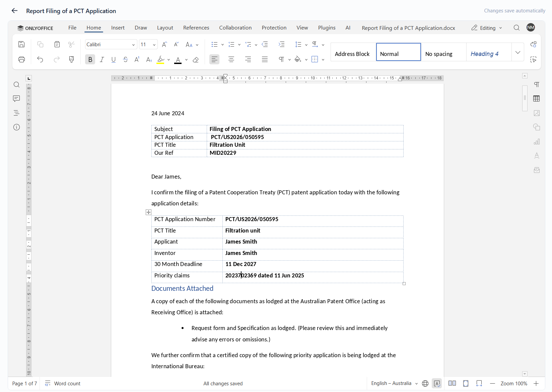Apply the No spacing style
This screenshot has width=552, height=392.
(x=443, y=52)
